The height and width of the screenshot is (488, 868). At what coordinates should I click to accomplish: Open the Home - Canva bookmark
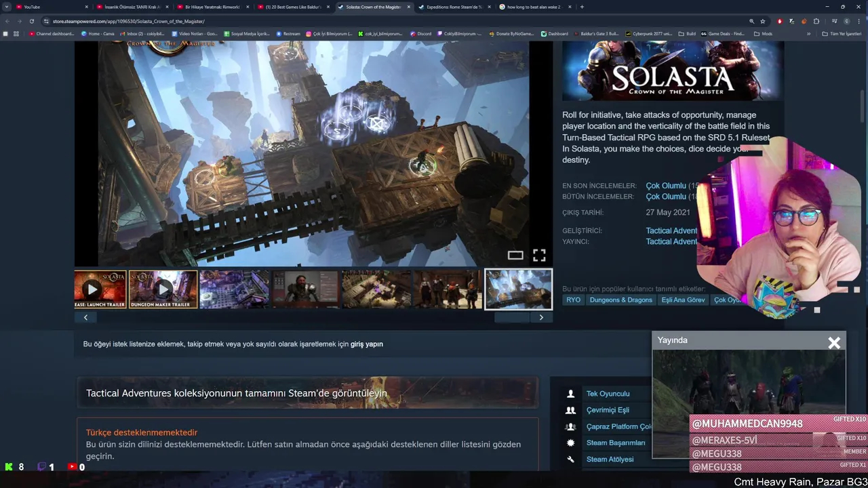click(98, 33)
